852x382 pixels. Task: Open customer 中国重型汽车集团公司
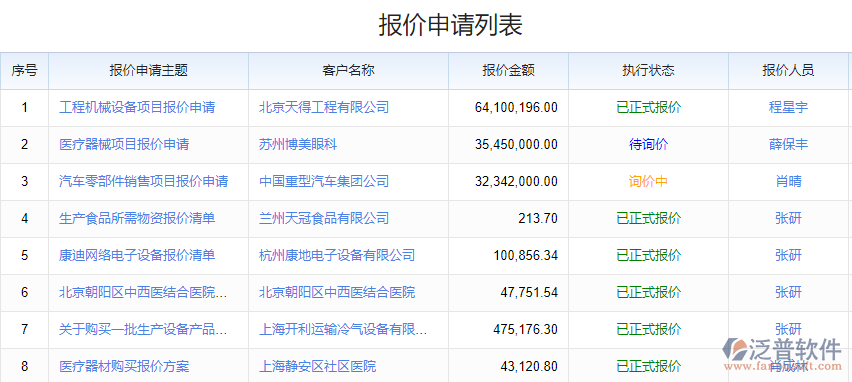[x=324, y=181]
